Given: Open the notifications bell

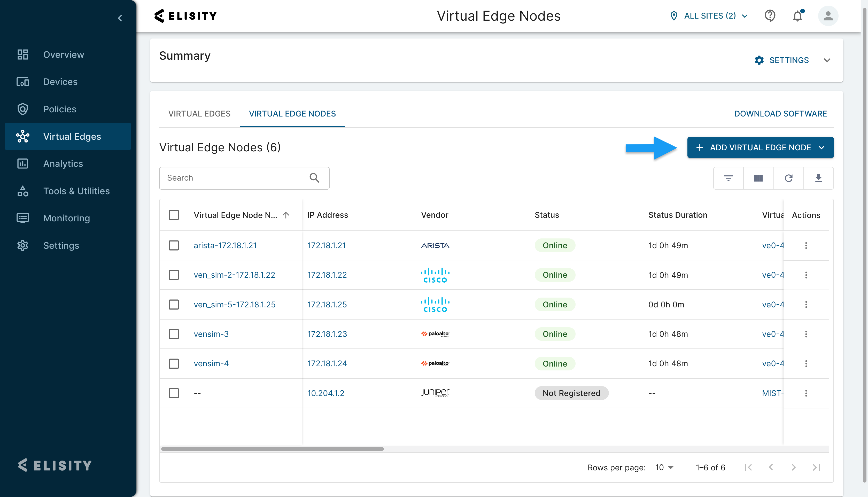Looking at the screenshot, I should point(797,16).
